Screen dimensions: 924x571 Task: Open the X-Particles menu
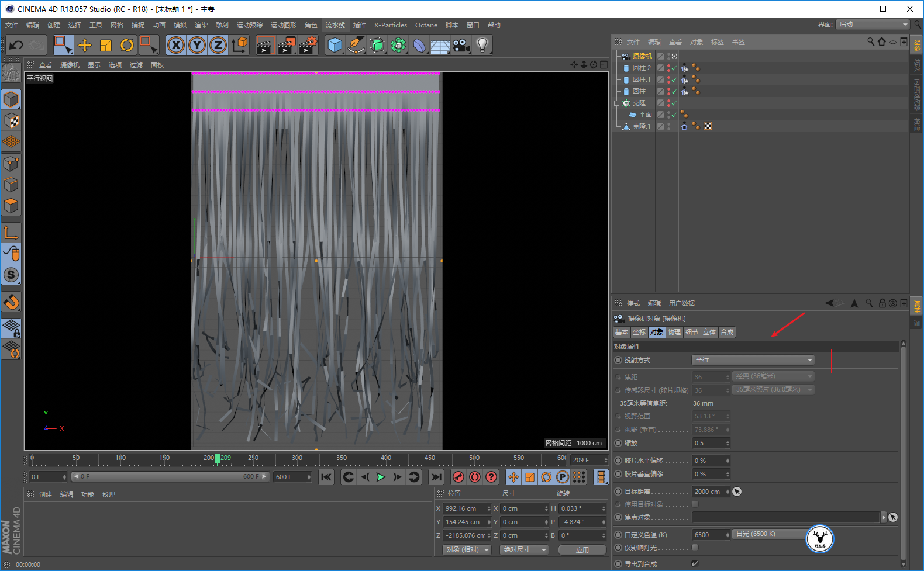point(391,25)
